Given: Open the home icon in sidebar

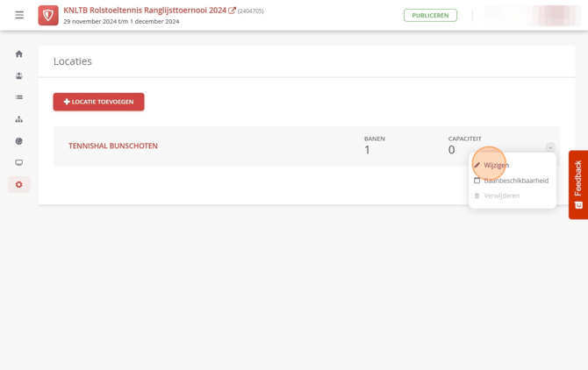Looking at the screenshot, I should click(x=19, y=54).
